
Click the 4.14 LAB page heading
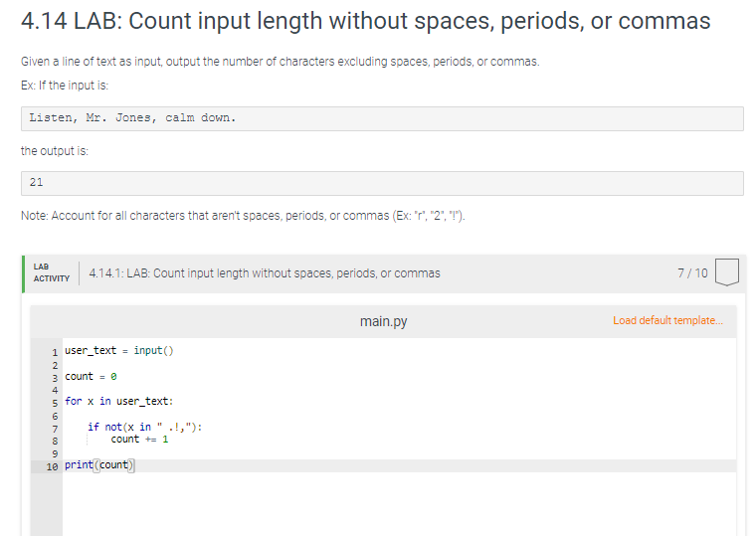coord(365,21)
